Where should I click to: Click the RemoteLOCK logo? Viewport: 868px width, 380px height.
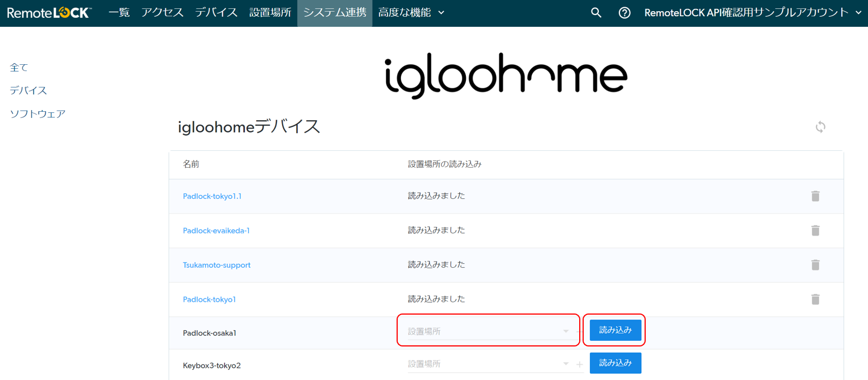49,13
